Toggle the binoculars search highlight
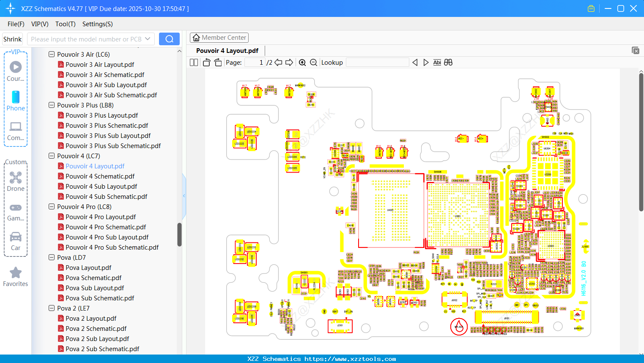This screenshot has width=644, height=363. tap(448, 62)
